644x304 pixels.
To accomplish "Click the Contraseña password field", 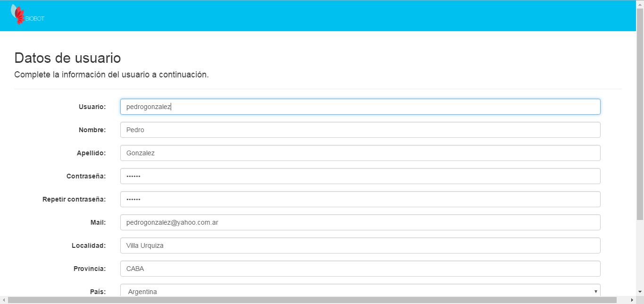I will point(360,176).
